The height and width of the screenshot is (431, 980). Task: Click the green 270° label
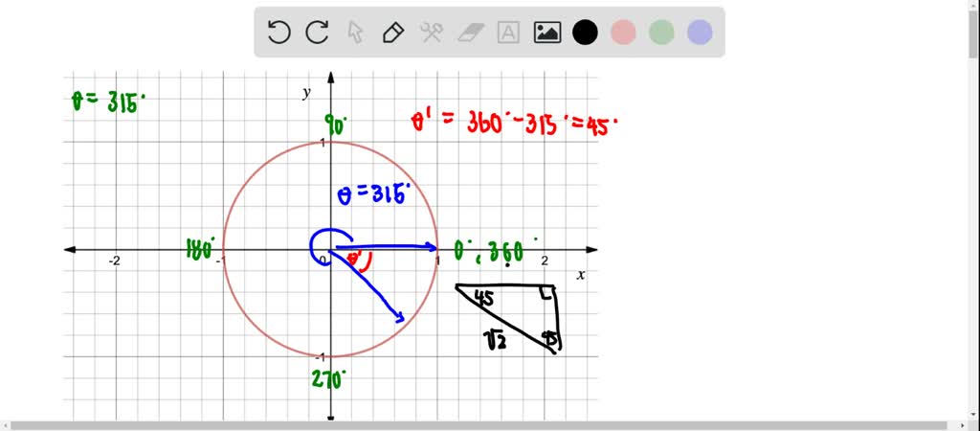[x=329, y=378]
